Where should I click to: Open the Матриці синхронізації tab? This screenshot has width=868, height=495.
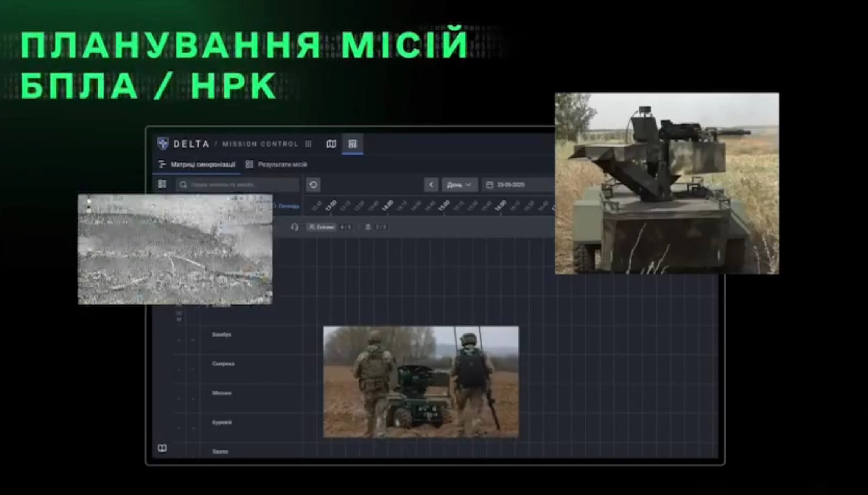tap(197, 165)
